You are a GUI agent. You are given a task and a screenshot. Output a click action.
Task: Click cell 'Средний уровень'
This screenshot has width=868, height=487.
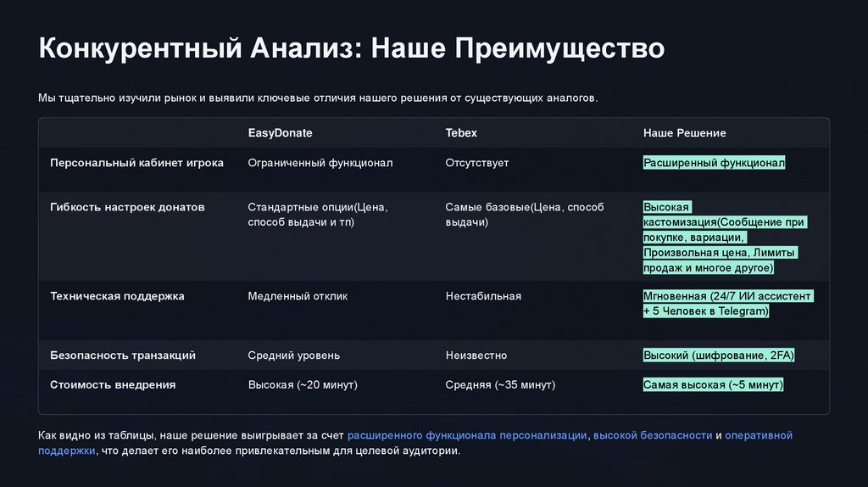[293, 355]
